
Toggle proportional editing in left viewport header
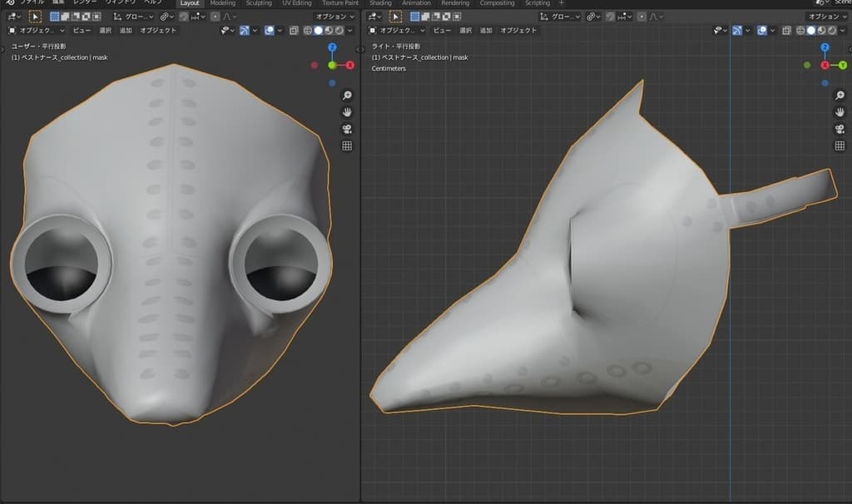(215, 17)
